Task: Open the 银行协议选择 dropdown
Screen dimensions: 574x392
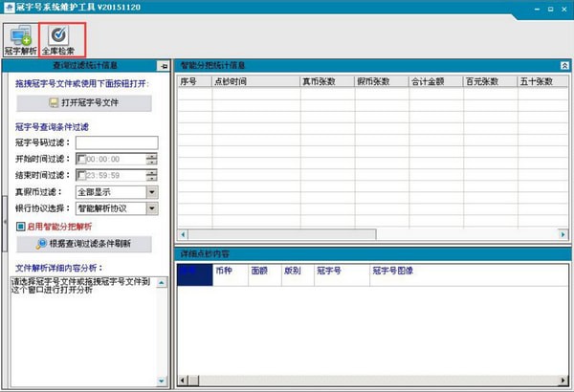Action: click(151, 207)
